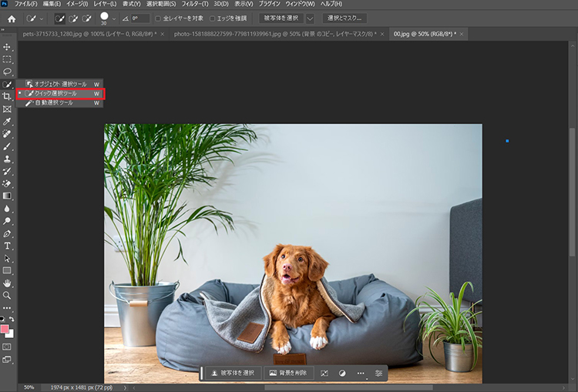
Task: Select the Brush tool
Action: (7, 146)
